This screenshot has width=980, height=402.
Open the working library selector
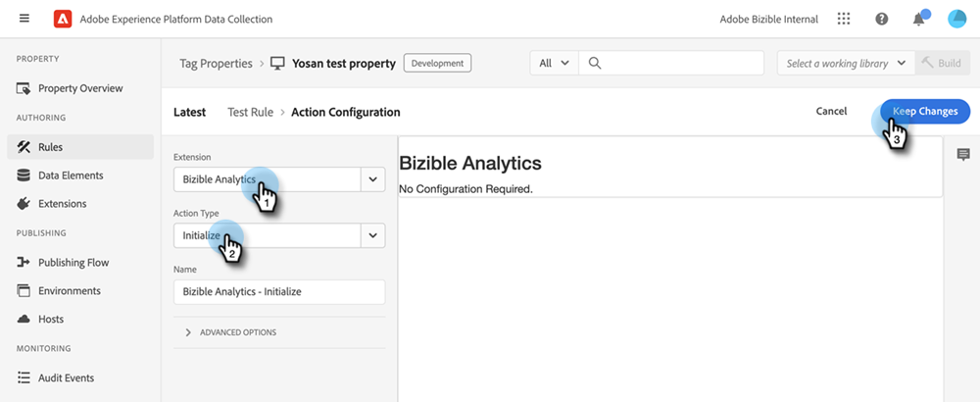coord(847,63)
